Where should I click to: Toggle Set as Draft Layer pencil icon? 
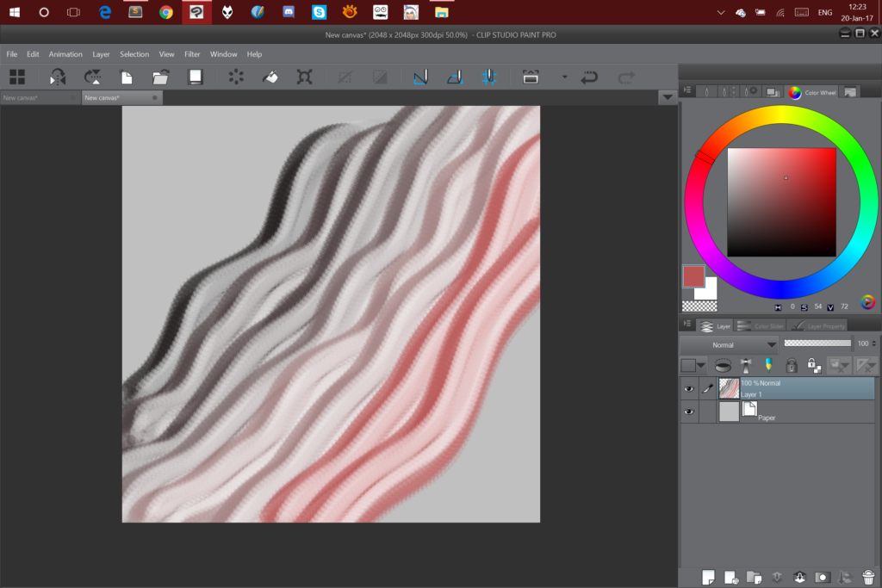click(x=768, y=366)
